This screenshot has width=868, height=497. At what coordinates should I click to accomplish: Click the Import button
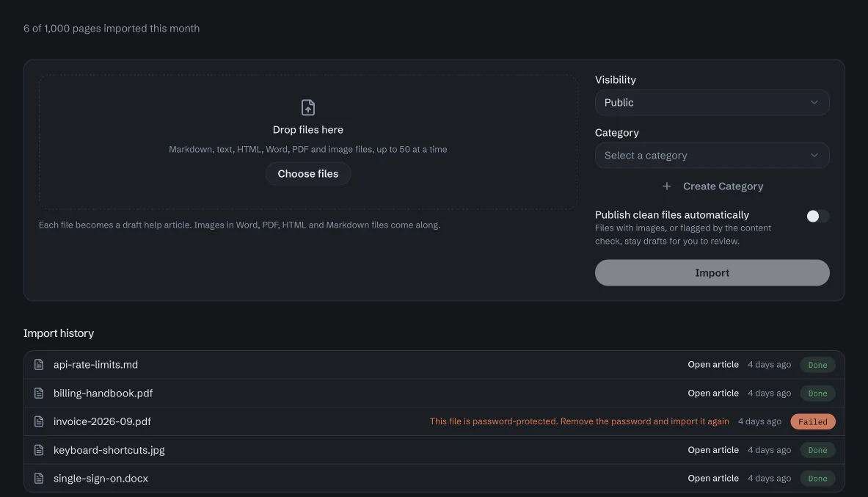pos(712,272)
